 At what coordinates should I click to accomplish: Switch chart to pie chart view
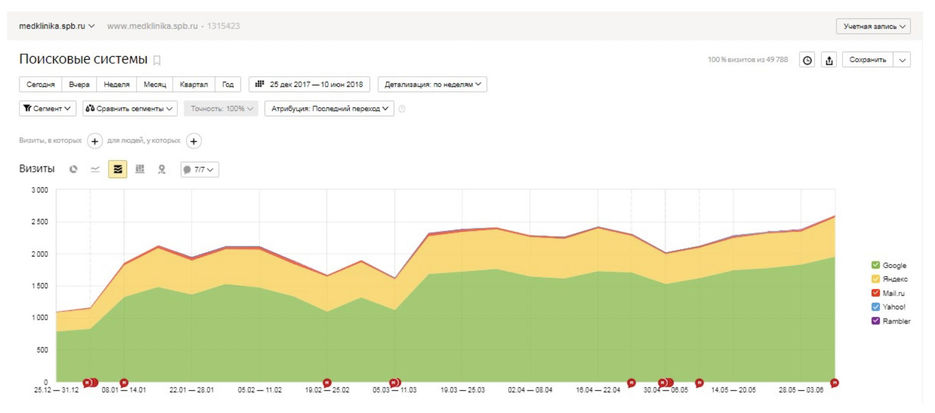pos(73,169)
